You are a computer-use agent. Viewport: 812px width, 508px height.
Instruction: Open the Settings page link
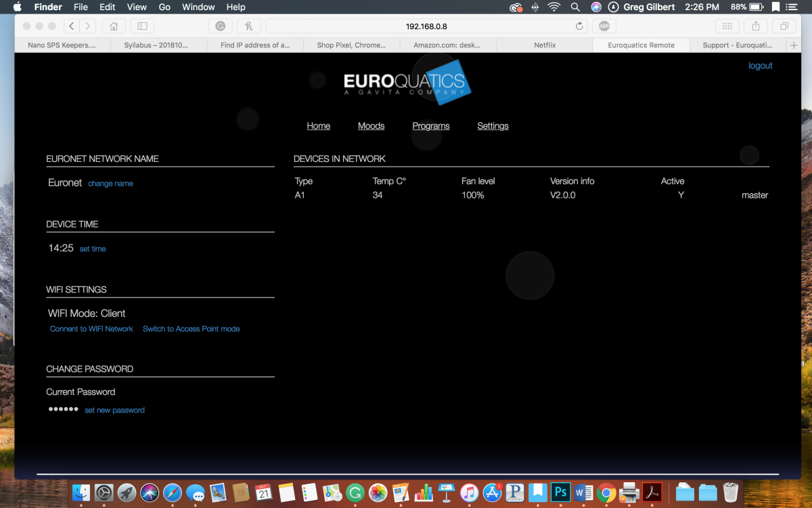click(x=493, y=126)
